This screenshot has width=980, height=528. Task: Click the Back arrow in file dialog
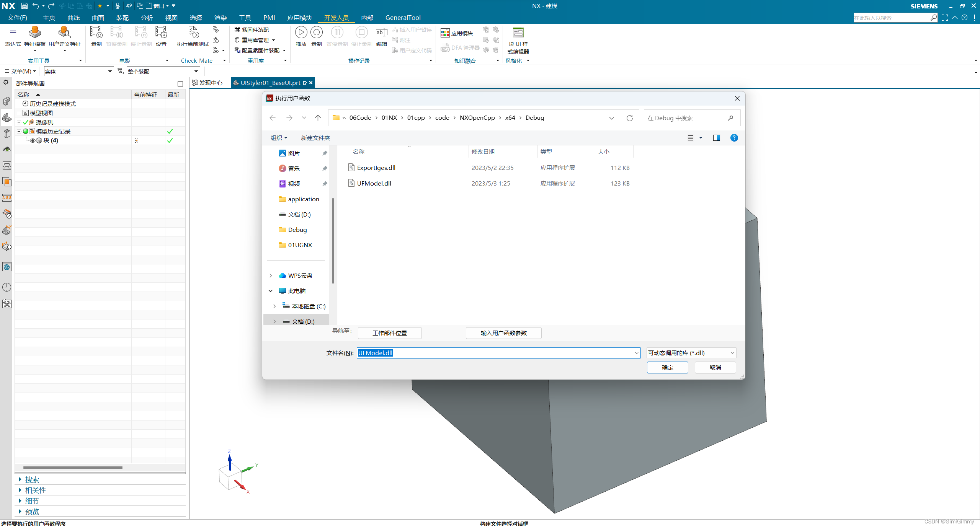click(273, 118)
